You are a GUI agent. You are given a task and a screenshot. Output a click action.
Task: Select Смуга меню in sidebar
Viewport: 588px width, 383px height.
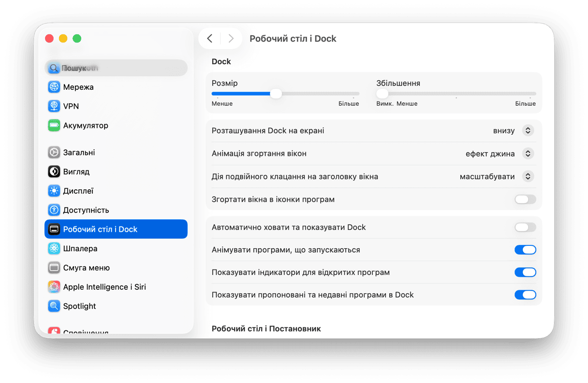86,268
